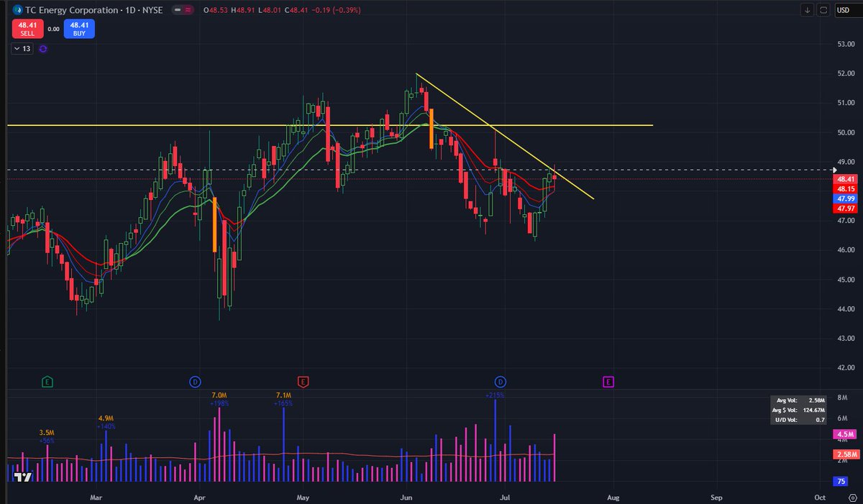Click the L48.01 low price value
Image resolution: width=863 pixels, height=504 pixels.
point(270,10)
